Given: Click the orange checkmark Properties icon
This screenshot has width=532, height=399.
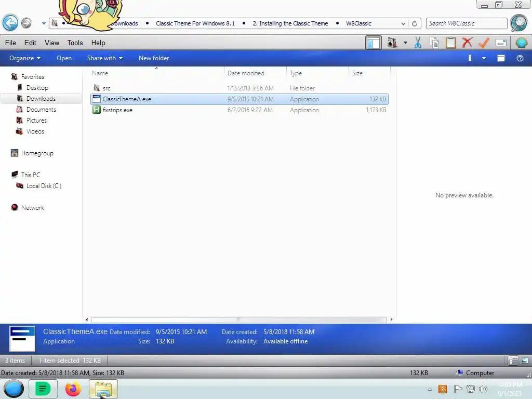Looking at the screenshot, I should [484, 43].
